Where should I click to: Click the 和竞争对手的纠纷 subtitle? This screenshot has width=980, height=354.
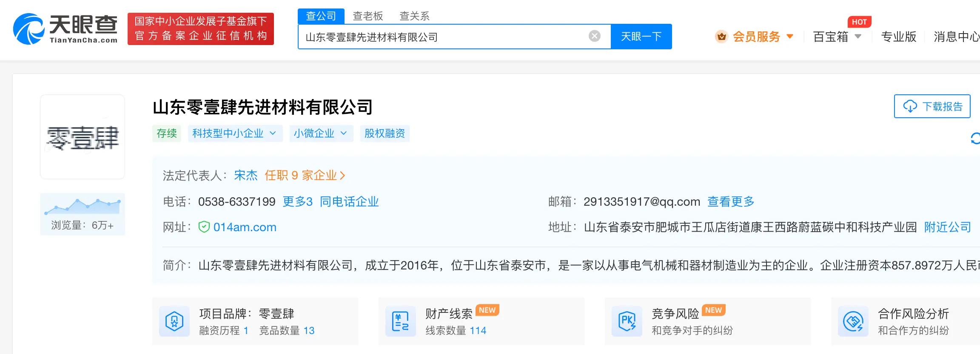pyautogui.click(x=692, y=331)
